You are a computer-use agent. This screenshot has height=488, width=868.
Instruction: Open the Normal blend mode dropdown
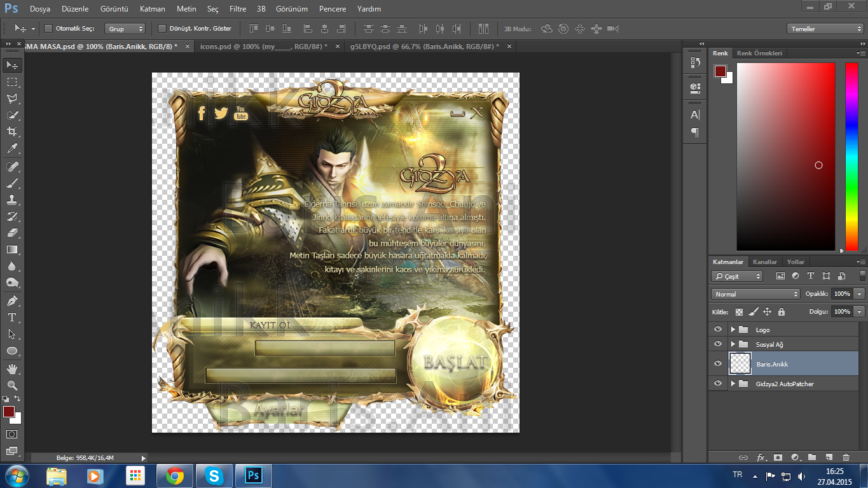click(x=755, y=294)
